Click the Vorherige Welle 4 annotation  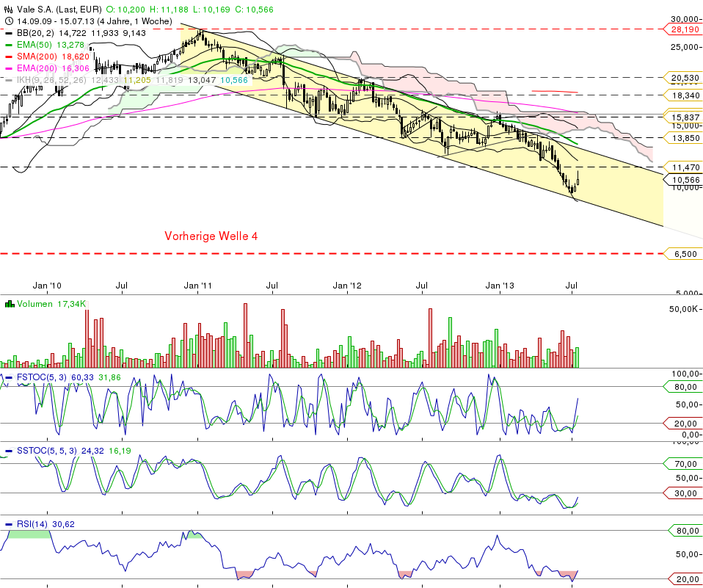tap(211, 236)
